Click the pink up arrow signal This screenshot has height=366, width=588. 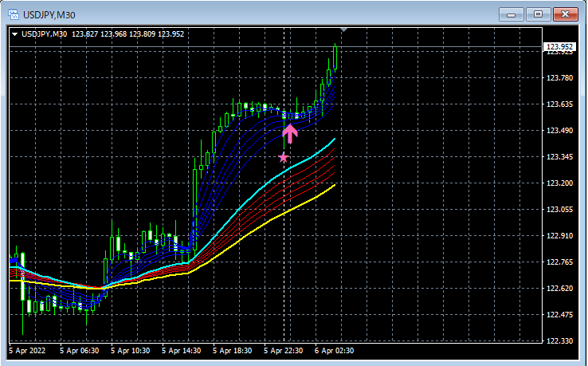[x=290, y=134]
